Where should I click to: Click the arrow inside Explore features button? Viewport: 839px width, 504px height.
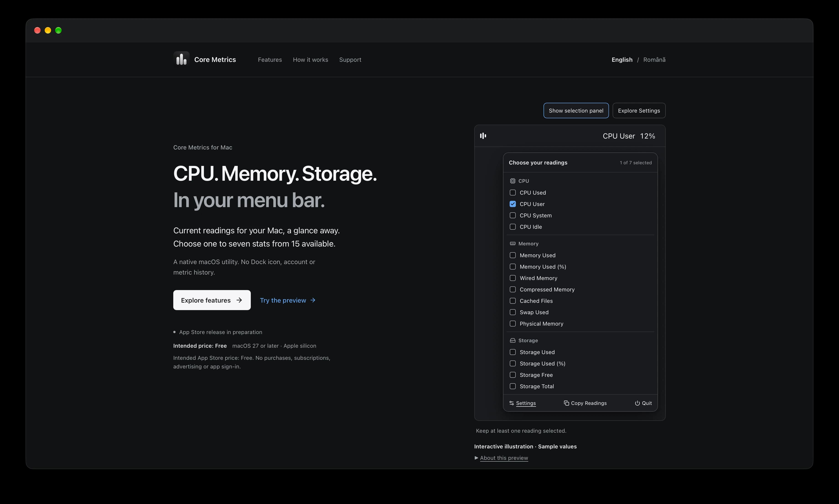tap(239, 300)
